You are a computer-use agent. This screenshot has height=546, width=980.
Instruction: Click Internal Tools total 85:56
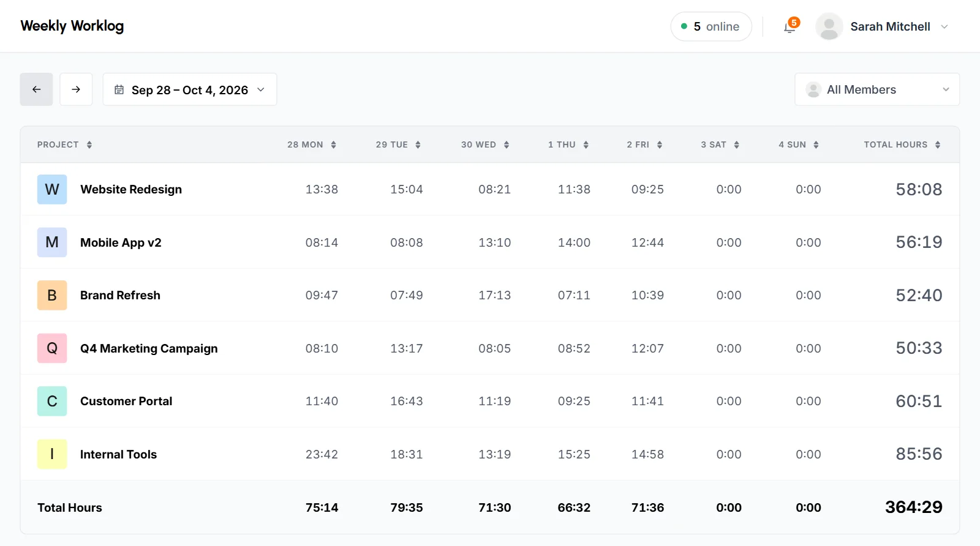coord(919,454)
